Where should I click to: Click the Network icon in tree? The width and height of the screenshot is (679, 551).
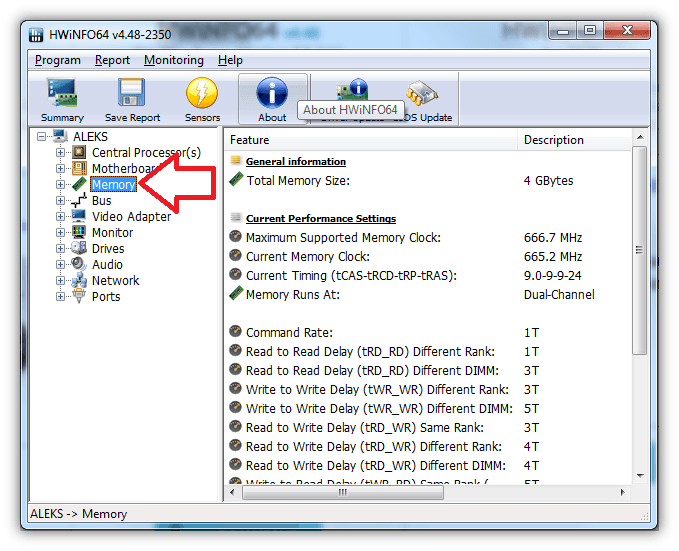79,280
